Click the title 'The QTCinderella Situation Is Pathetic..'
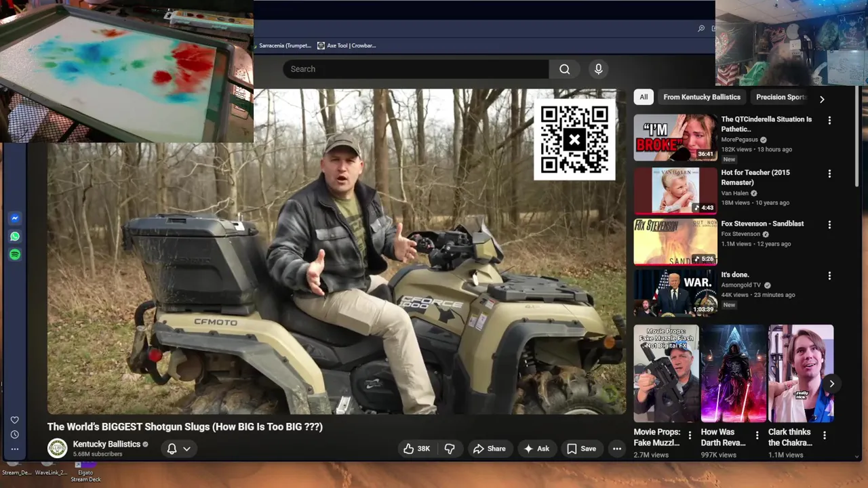The height and width of the screenshot is (488, 868). pyautogui.click(x=766, y=124)
